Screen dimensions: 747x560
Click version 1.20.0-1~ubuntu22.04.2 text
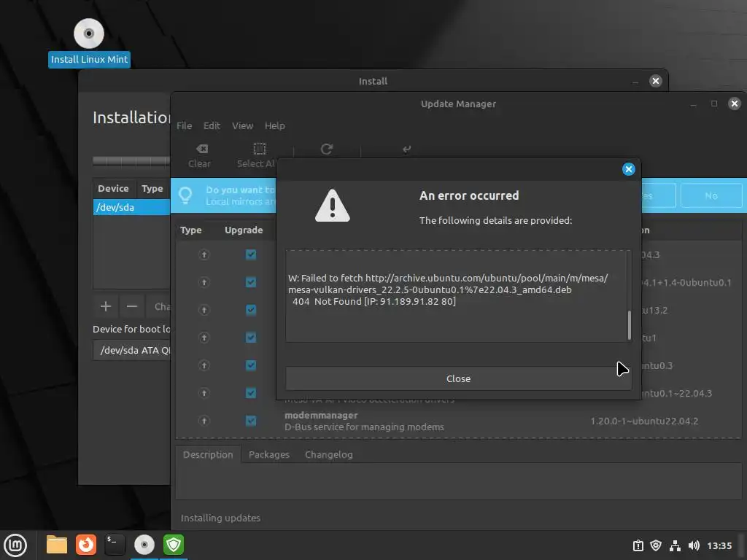point(644,421)
